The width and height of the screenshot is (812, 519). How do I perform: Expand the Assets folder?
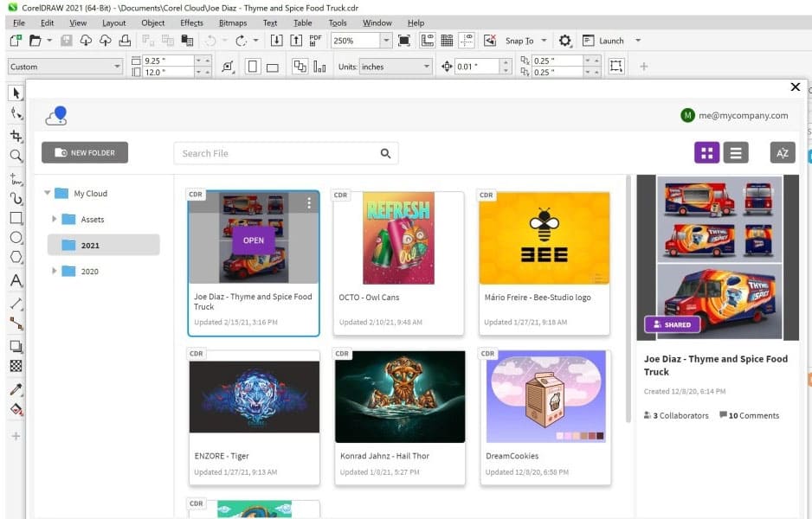click(54, 219)
